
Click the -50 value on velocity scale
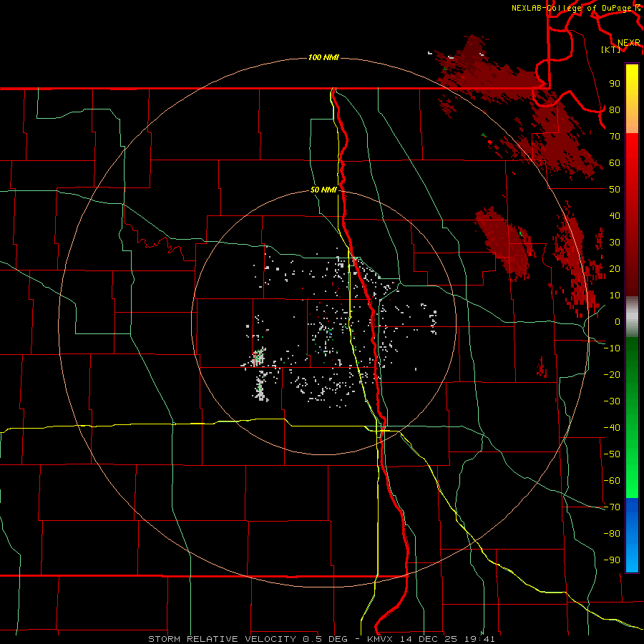(x=612, y=454)
